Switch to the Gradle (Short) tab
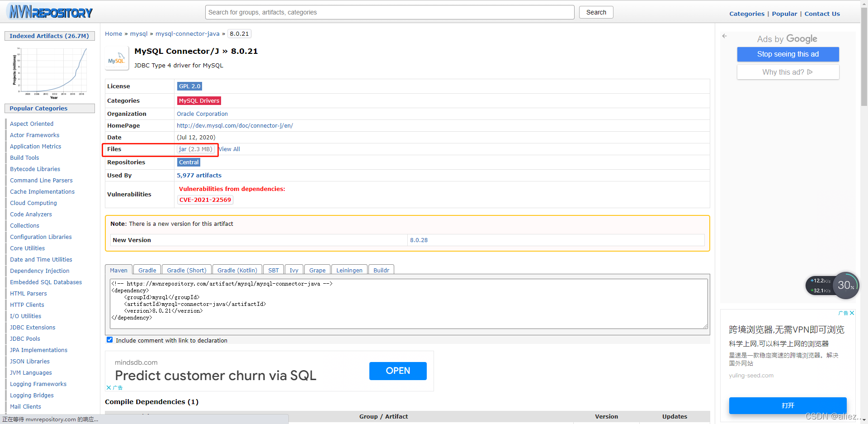 [x=186, y=270]
